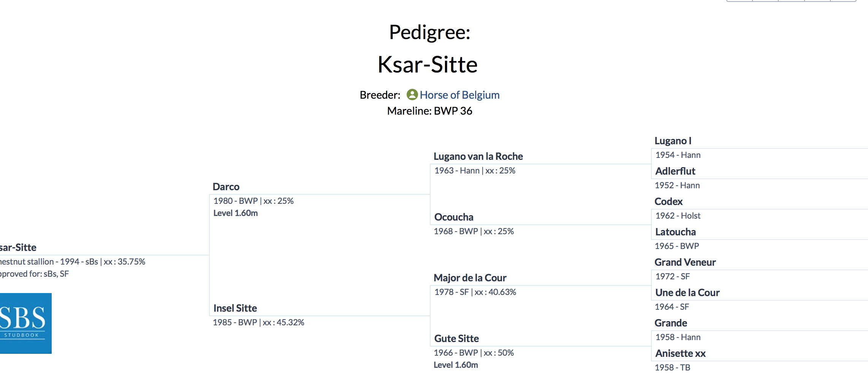Image resolution: width=868 pixels, height=391 pixels.
Task: Select the Insel Sitte dam entry
Action: click(235, 308)
